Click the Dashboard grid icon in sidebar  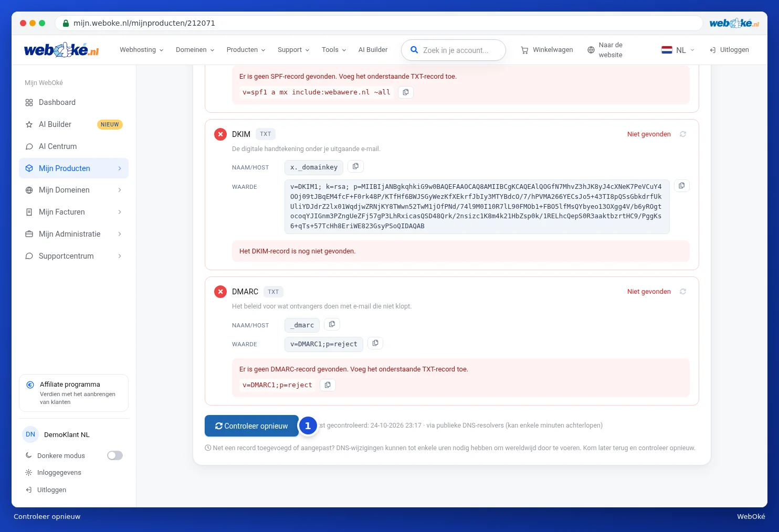(x=29, y=103)
